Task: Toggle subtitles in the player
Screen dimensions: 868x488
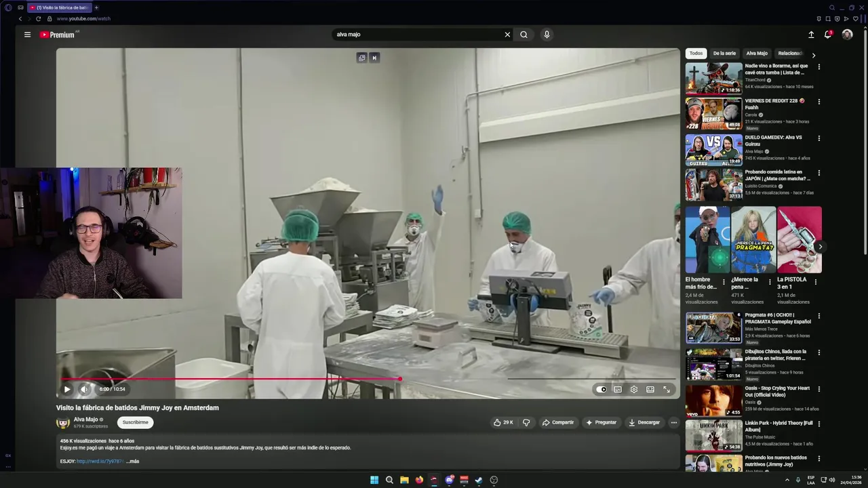Action: coord(618,389)
